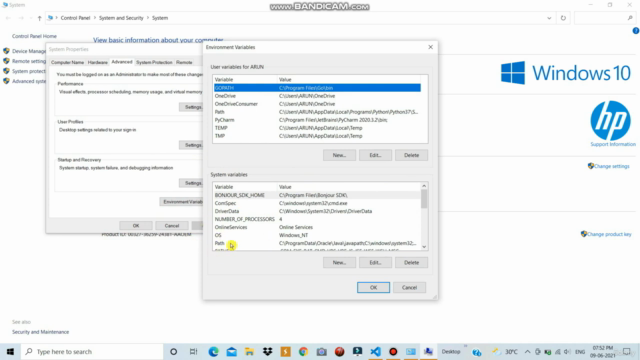This screenshot has height=360, width=640.
Task: Switch to Computer Name tab
Action: 67,62
